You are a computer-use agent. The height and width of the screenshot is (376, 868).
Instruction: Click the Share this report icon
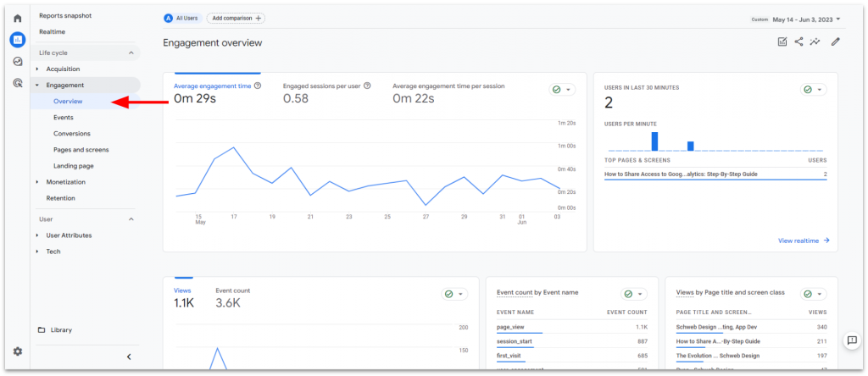coord(798,41)
